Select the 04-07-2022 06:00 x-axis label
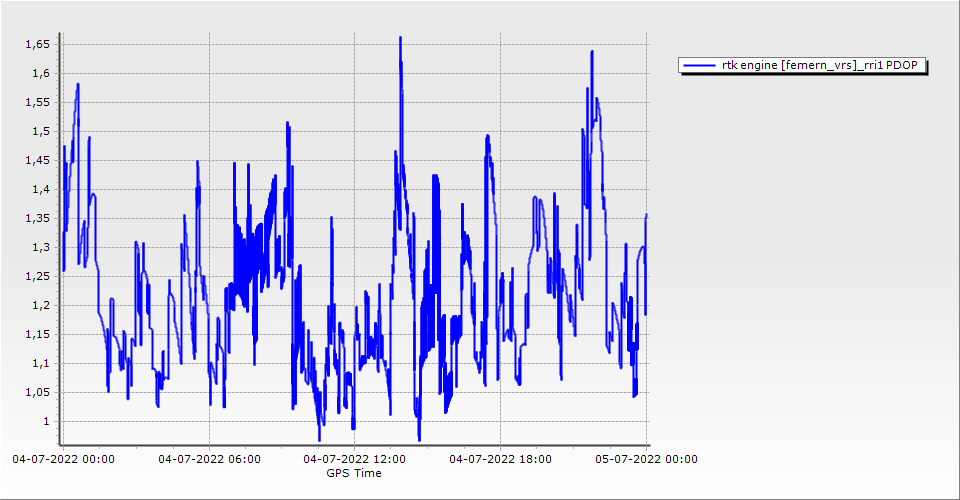 (209, 459)
